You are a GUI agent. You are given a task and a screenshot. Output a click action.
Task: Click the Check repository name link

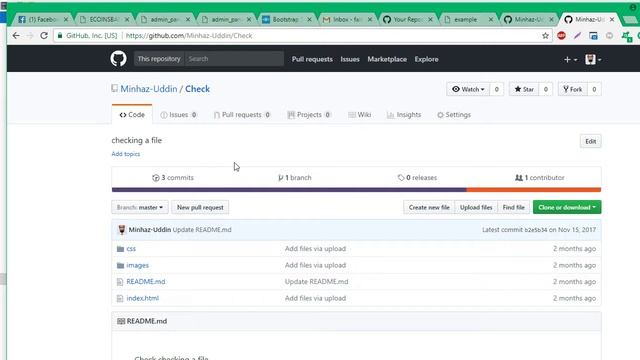(198, 89)
